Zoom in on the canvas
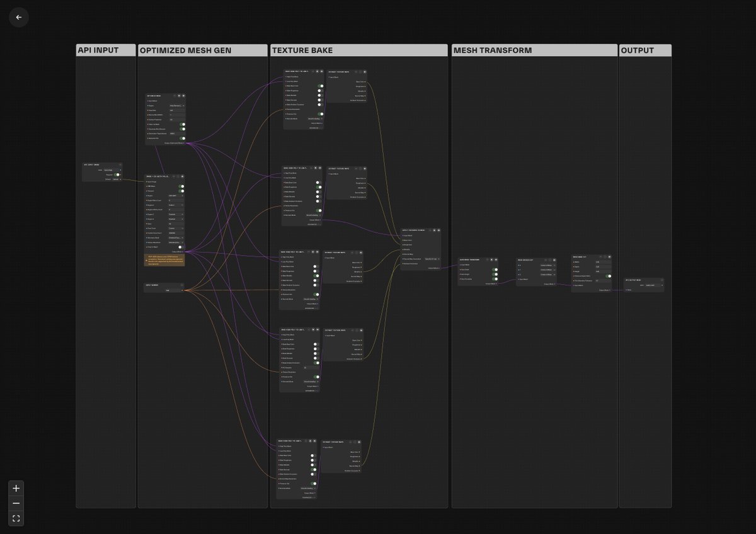Viewport: 756px width, 534px height. 16,488
